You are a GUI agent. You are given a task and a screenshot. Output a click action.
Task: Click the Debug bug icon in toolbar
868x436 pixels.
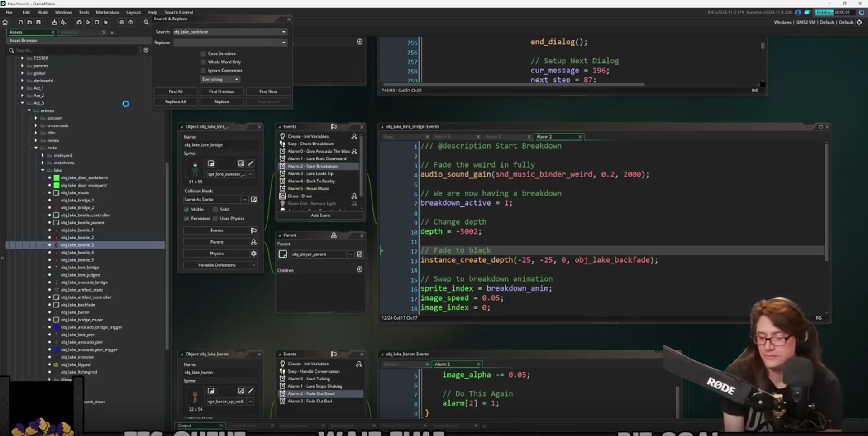point(79,22)
